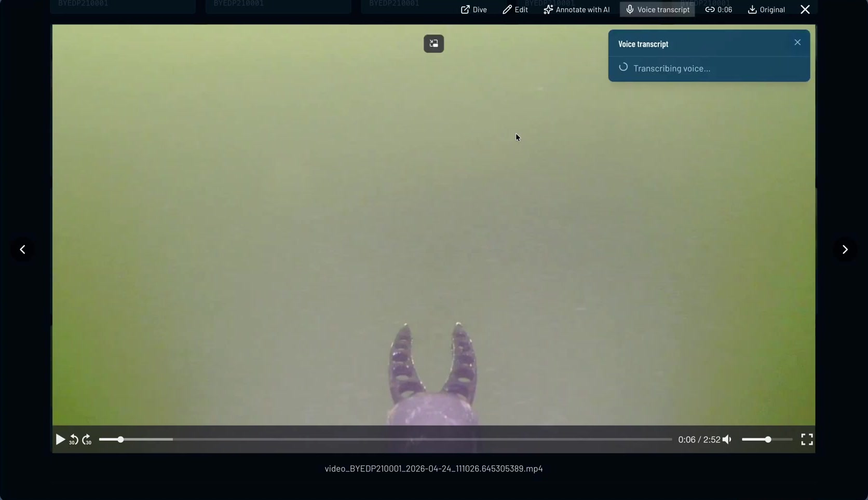Click the video filename caption
868x500 pixels.
point(433,468)
